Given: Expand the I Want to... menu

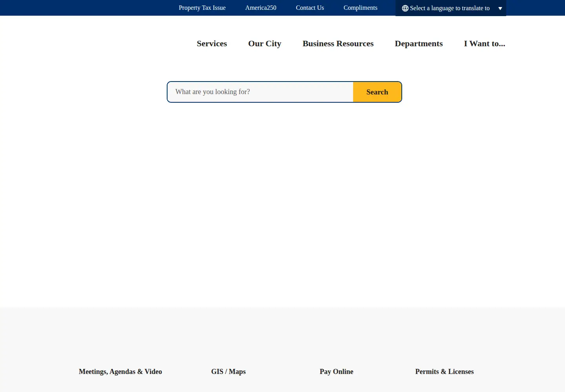Looking at the screenshot, I should (x=485, y=44).
